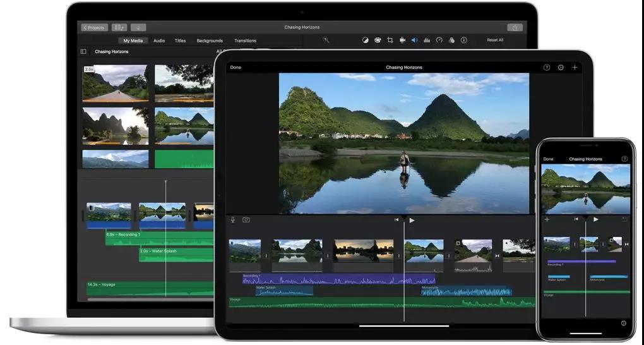The image size is (644, 345).
Task: Tap the transition icon after the first iPad clip
Action: point(266,256)
